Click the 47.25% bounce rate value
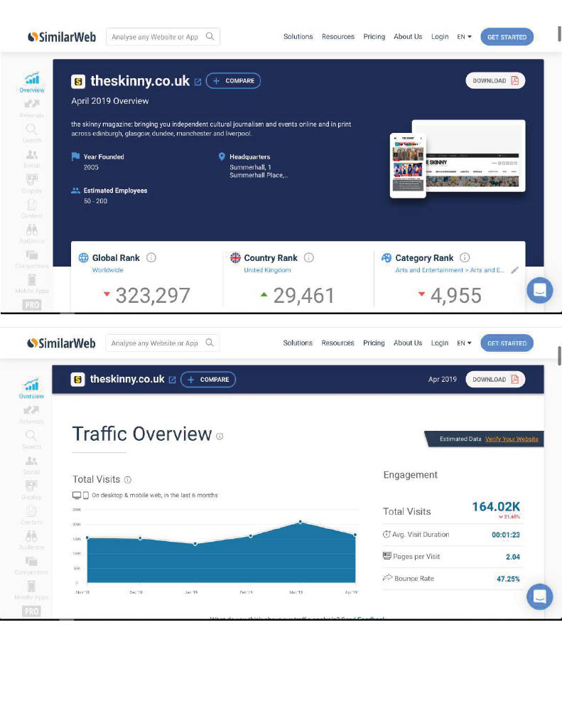 [x=508, y=579]
